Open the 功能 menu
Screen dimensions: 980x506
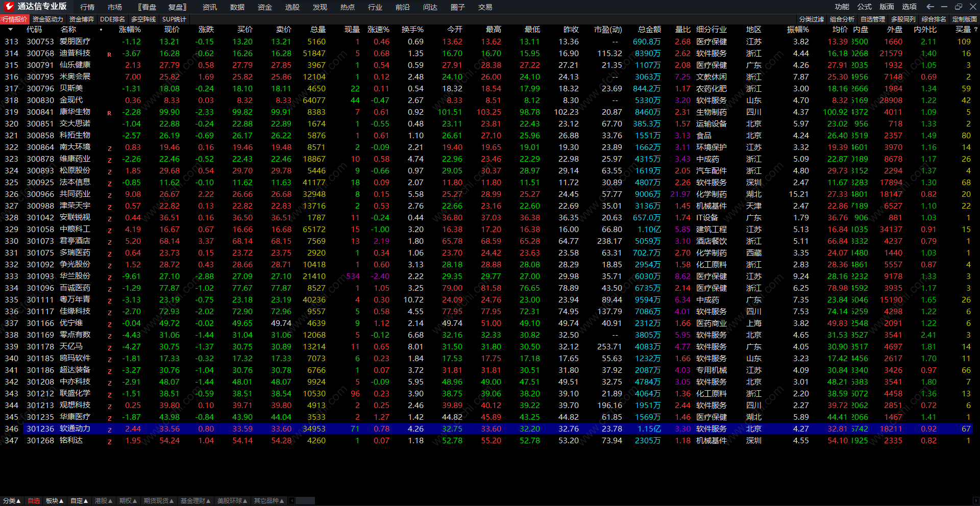[842, 7]
